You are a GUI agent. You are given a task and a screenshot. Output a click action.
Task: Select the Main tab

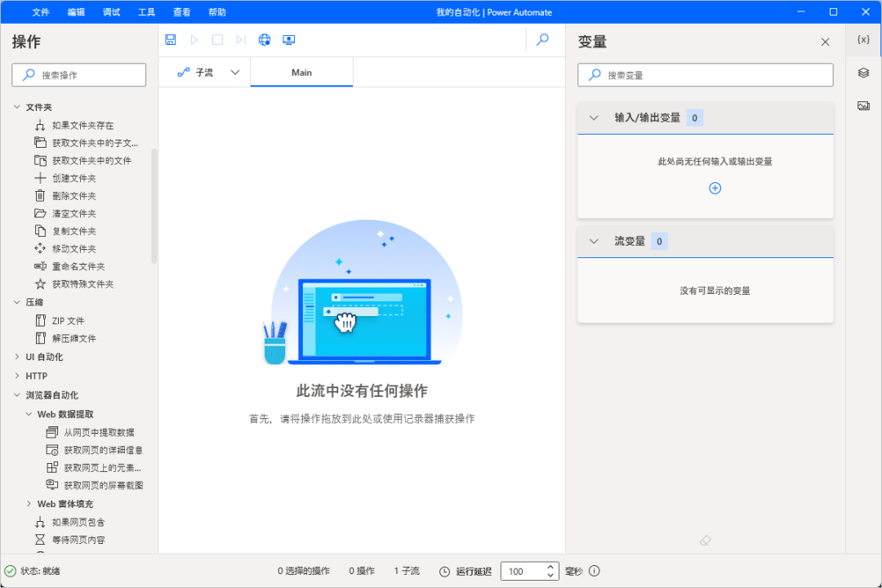point(301,73)
